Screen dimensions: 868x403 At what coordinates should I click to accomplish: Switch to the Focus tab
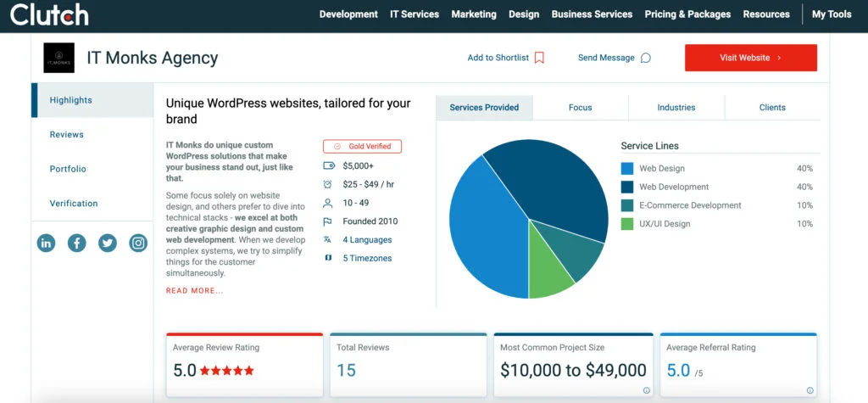coord(580,108)
